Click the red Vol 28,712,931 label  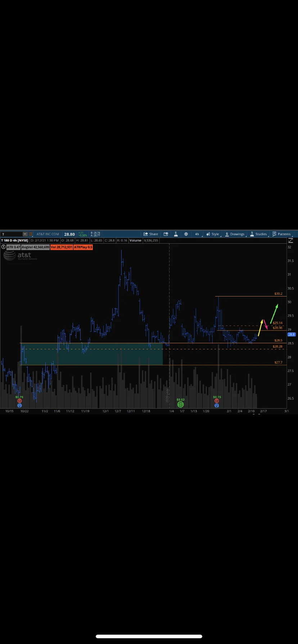[x=62, y=247]
